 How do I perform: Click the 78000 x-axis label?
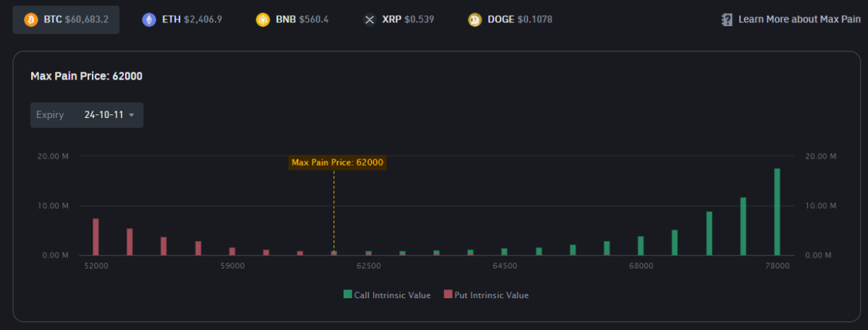[778, 266]
